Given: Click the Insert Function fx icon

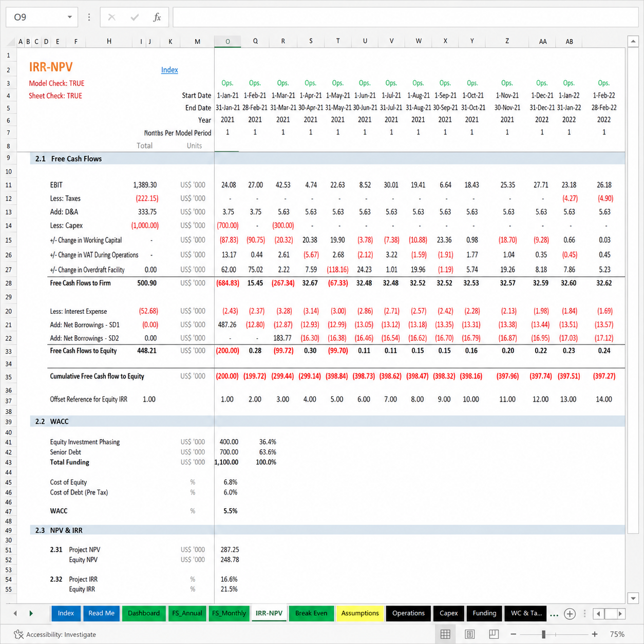Looking at the screenshot, I should pos(157,17).
